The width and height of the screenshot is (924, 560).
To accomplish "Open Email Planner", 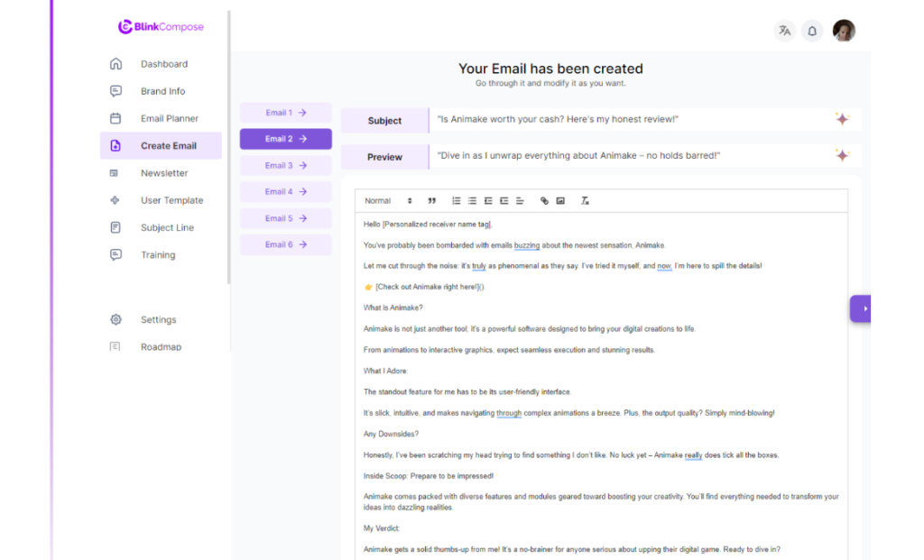I will tap(169, 118).
